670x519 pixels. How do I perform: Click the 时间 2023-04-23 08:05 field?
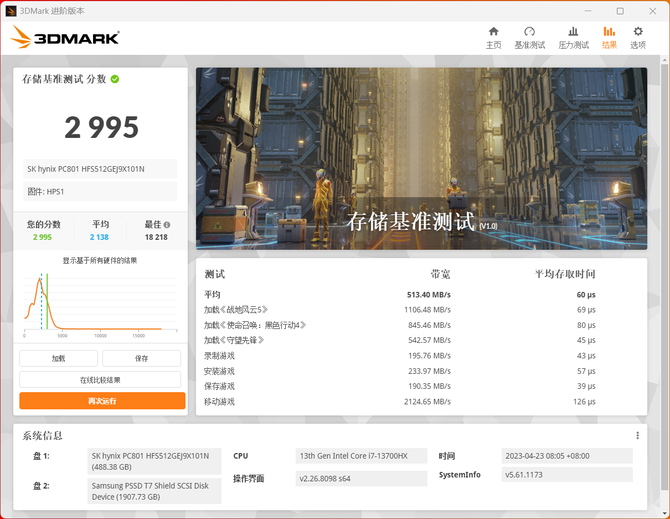567,456
